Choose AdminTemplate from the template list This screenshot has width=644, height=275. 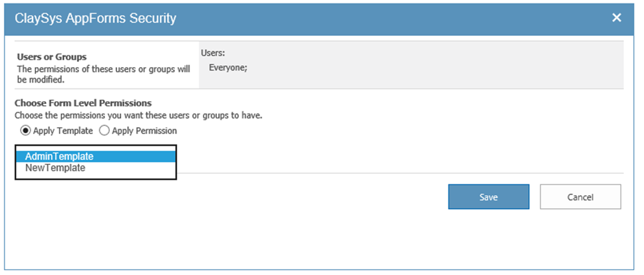[59, 156]
